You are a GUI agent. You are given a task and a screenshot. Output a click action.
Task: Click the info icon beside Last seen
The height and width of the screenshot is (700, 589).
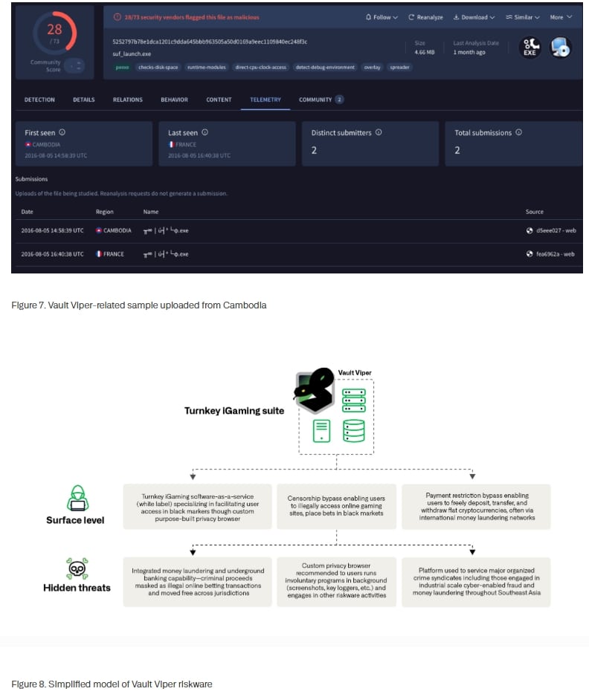(x=205, y=132)
